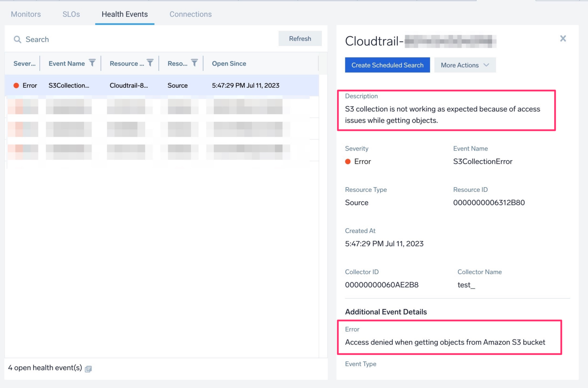Click the Open Since column header
Screen dimensions: 588x388
pyautogui.click(x=229, y=63)
